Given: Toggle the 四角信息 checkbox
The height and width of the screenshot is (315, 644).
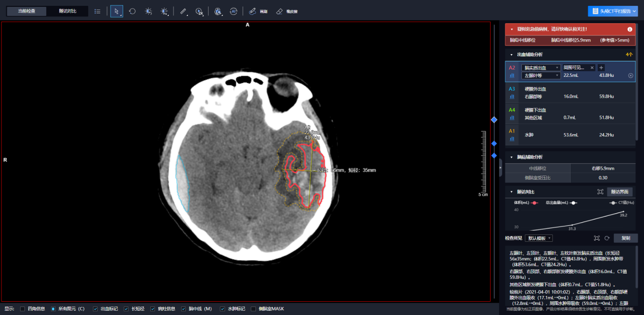Looking at the screenshot, I should click(x=22, y=309).
